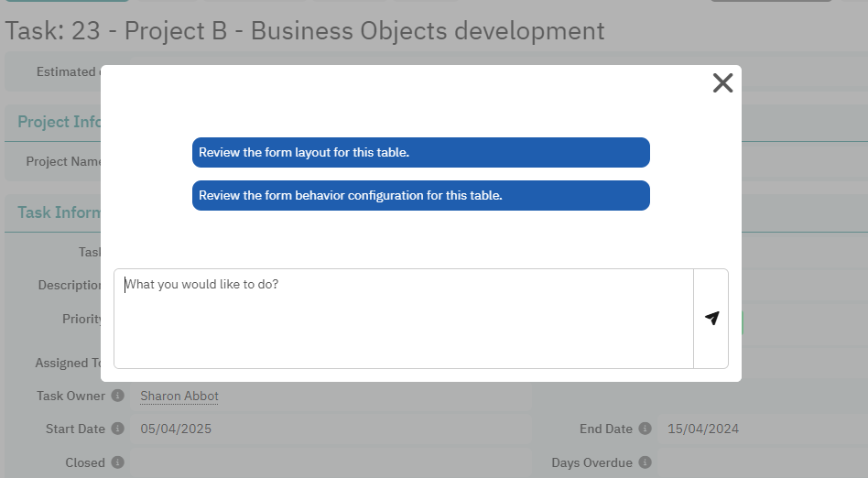Viewport: 868px width, 478px height.
Task: Select 'Review the form layout' suggestion
Action: [x=420, y=153]
